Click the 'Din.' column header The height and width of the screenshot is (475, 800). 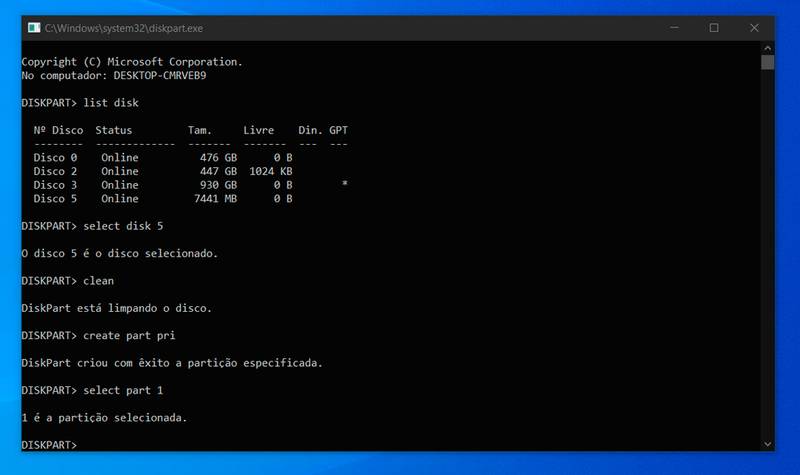coord(310,130)
